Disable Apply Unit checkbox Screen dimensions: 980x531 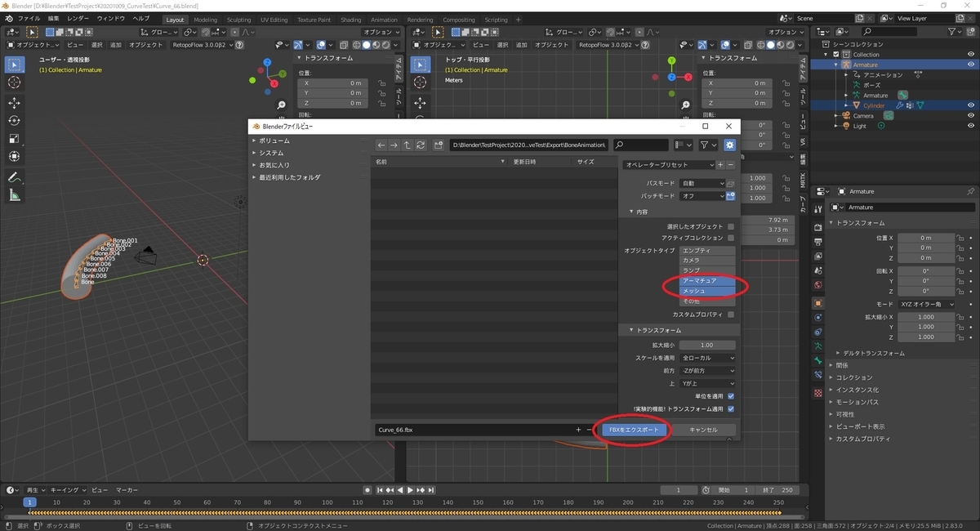coord(731,396)
